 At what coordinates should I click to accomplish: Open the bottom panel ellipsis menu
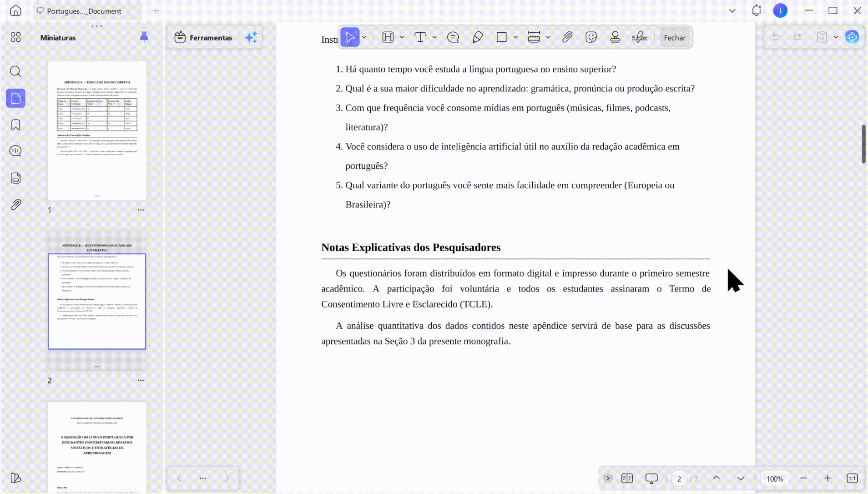(x=203, y=478)
